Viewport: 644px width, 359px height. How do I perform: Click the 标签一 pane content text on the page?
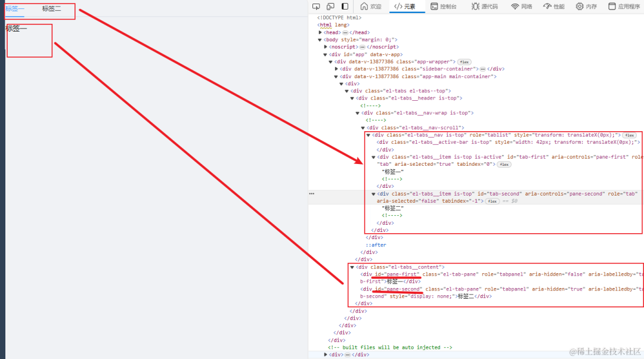point(16,29)
